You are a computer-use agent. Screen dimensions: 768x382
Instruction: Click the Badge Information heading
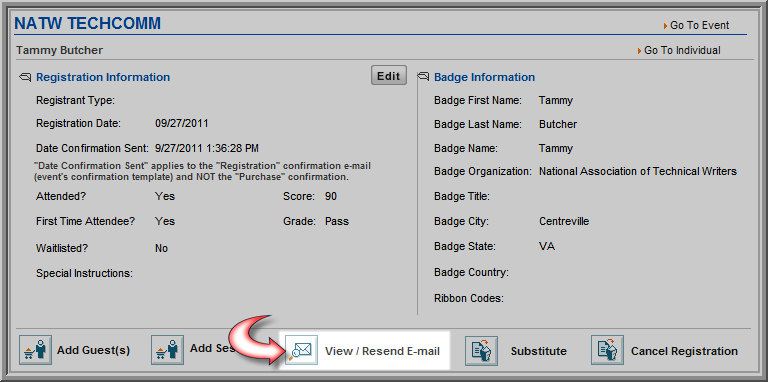pyautogui.click(x=484, y=77)
